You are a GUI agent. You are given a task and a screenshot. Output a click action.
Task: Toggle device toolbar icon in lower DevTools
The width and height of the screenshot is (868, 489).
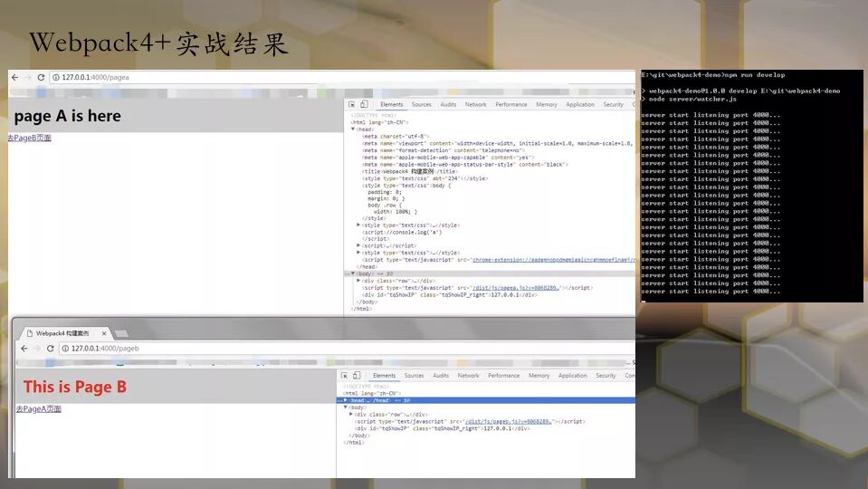pos(357,376)
